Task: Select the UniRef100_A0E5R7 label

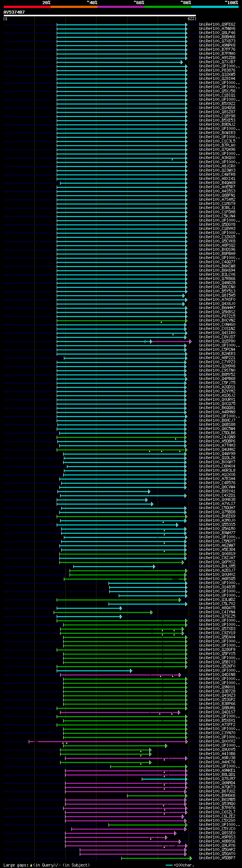Action: point(217,187)
